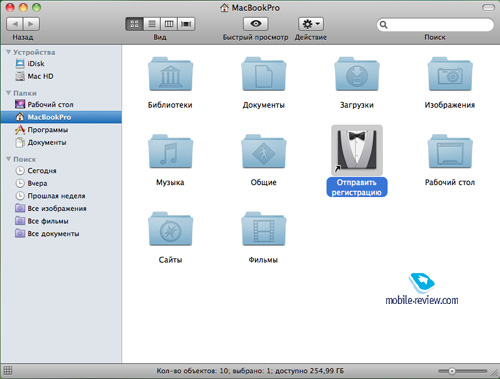Click the grid icon in bottom-left corner
Screen dimensions: 500x379
point(8,370)
